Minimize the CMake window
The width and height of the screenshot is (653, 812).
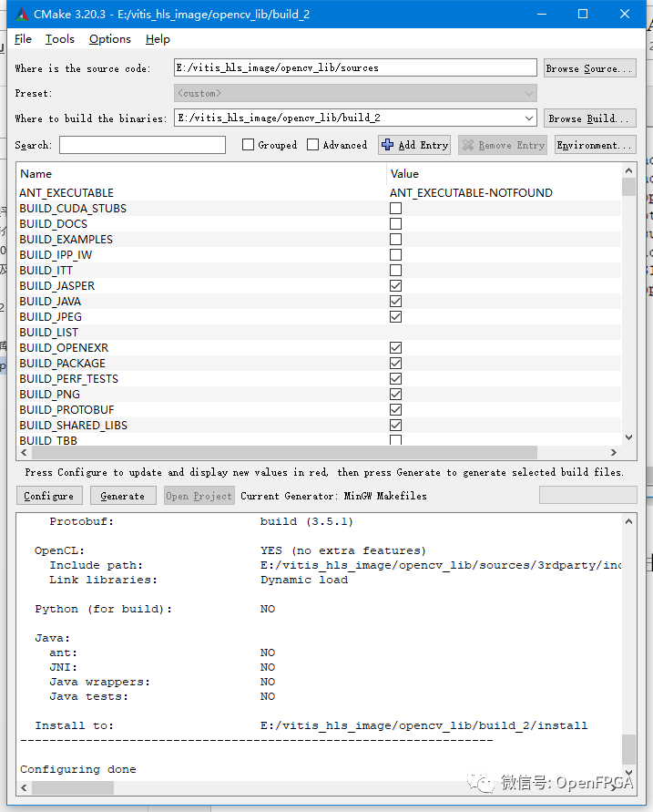pyautogui.click(x=542, y=14)
